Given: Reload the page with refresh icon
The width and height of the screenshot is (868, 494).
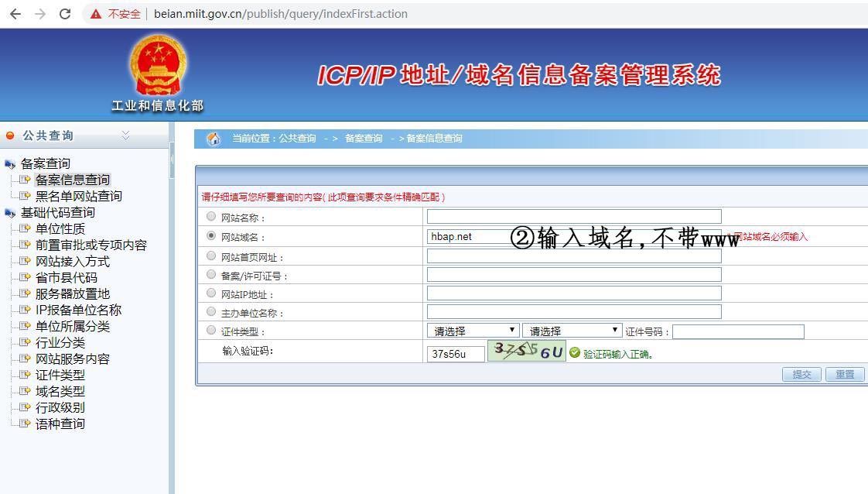Looking at the screenshot, I should click(x=65, y=14).
